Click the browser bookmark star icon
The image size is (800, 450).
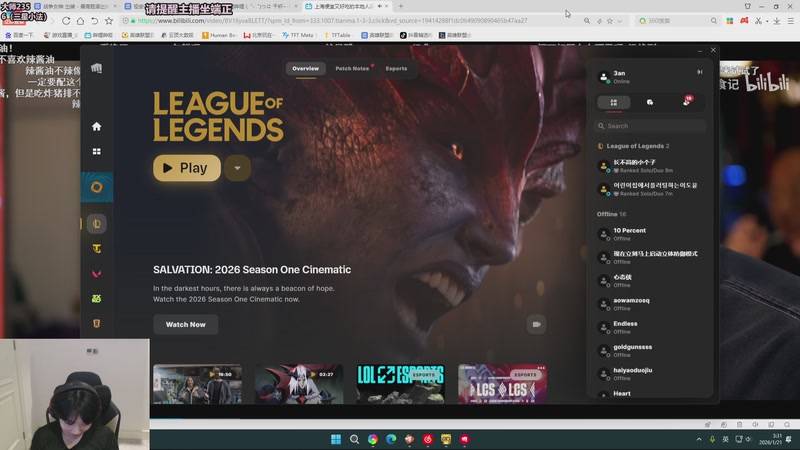point(109,21)
